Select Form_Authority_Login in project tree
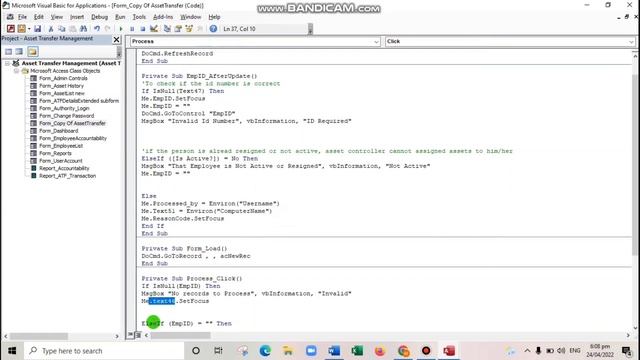 pyautogui.click(x=64, y=108)
